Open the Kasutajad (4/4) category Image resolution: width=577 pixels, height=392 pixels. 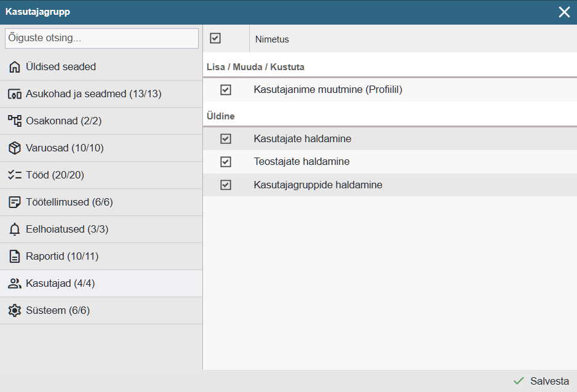click(60, 284)
